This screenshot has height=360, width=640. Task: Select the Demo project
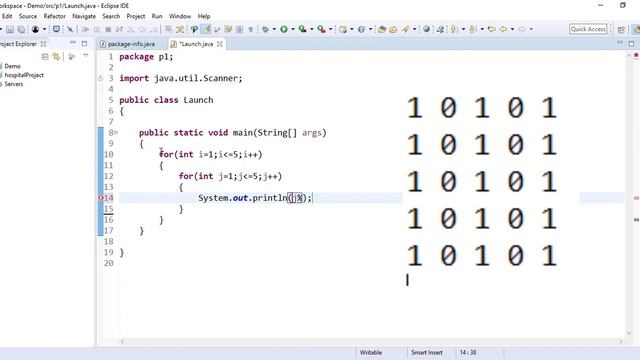12,66
